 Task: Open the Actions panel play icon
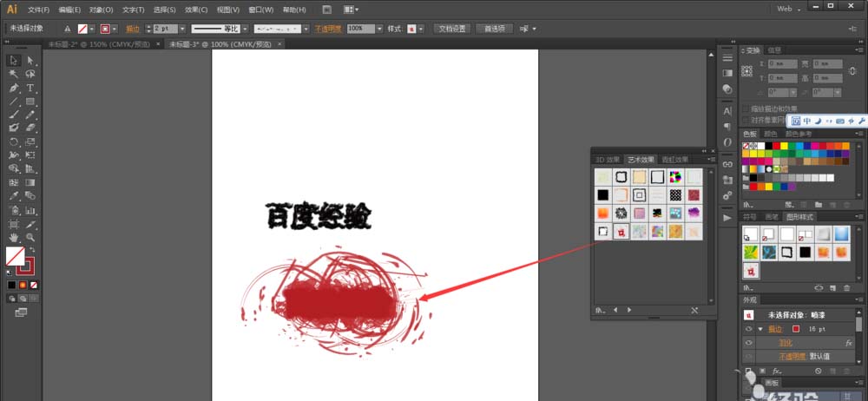click(x=727, y=218)
